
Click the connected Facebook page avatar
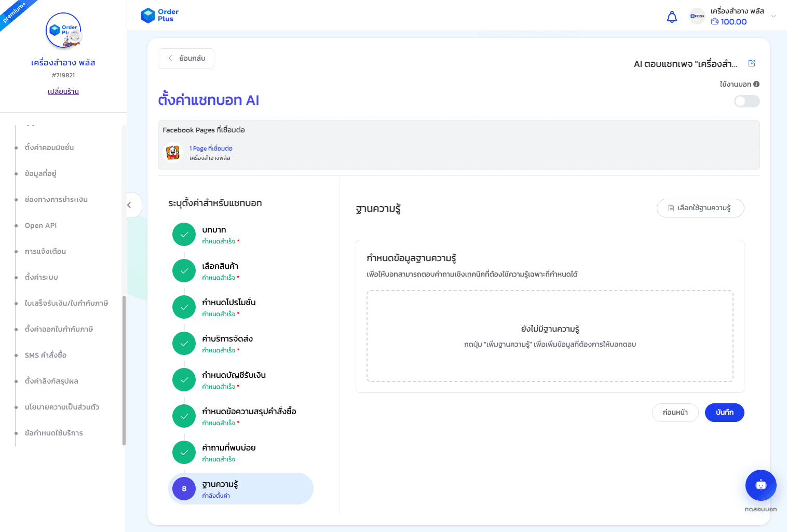(173, 152)
